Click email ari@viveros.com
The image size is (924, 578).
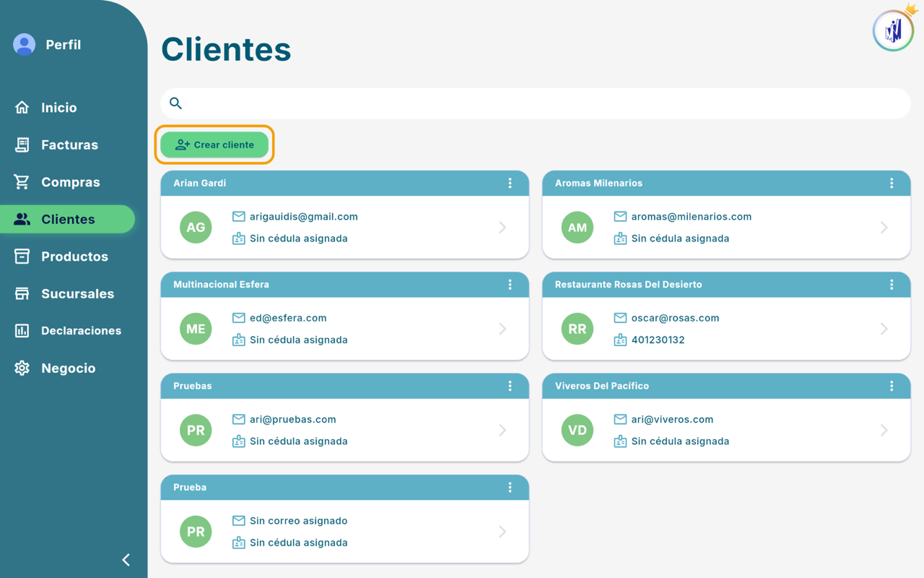(672, 419)
